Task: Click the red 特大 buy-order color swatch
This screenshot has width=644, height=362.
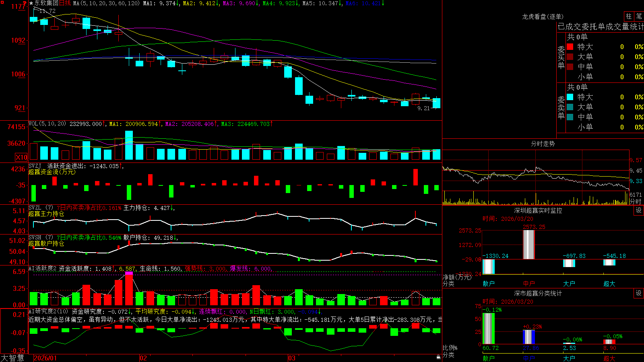Action: pyautogui.click(x=570, y=47)
